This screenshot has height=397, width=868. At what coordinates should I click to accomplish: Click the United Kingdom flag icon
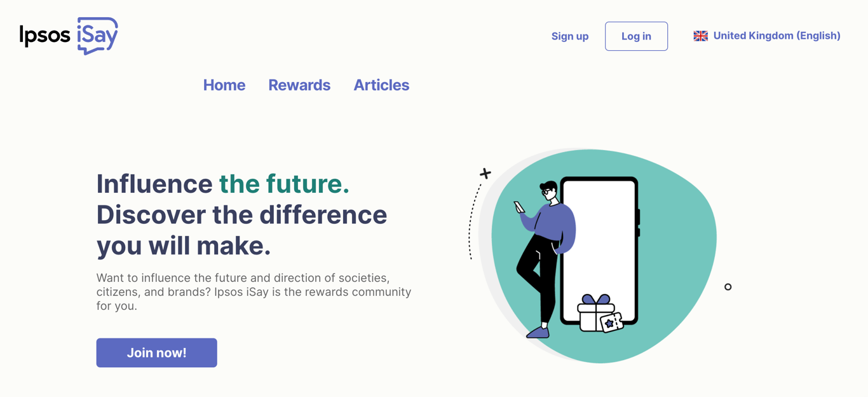(x=700, y=36)
